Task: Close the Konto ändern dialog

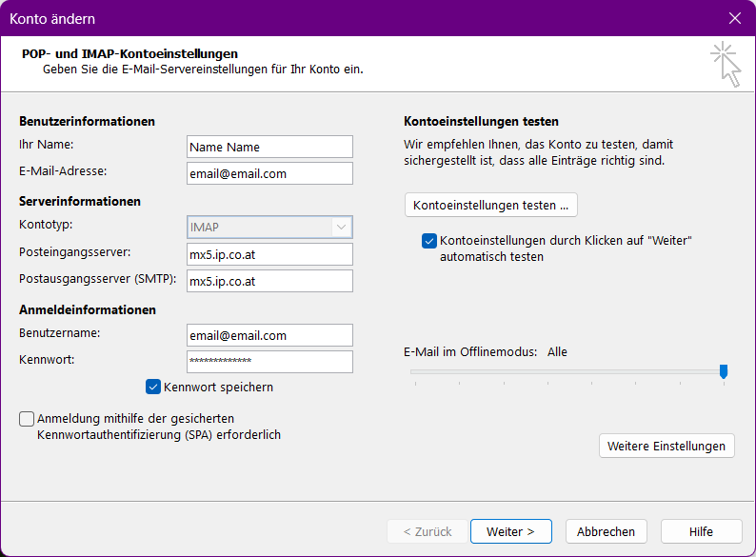Action: click(734, 18)
